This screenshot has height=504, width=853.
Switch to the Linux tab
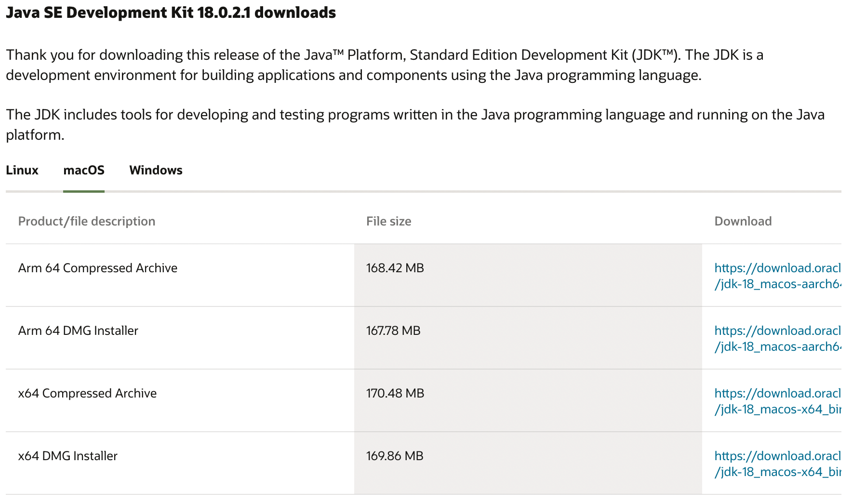pos(22,171)
